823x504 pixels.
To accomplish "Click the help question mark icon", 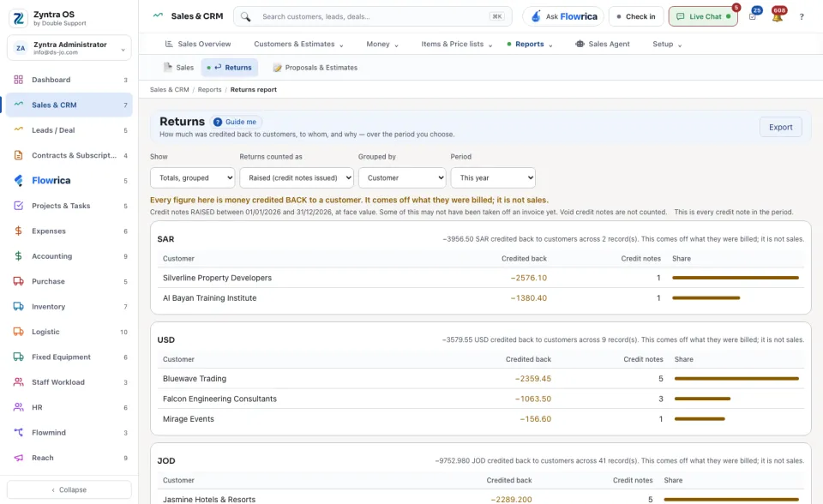I will pos(802,17).
